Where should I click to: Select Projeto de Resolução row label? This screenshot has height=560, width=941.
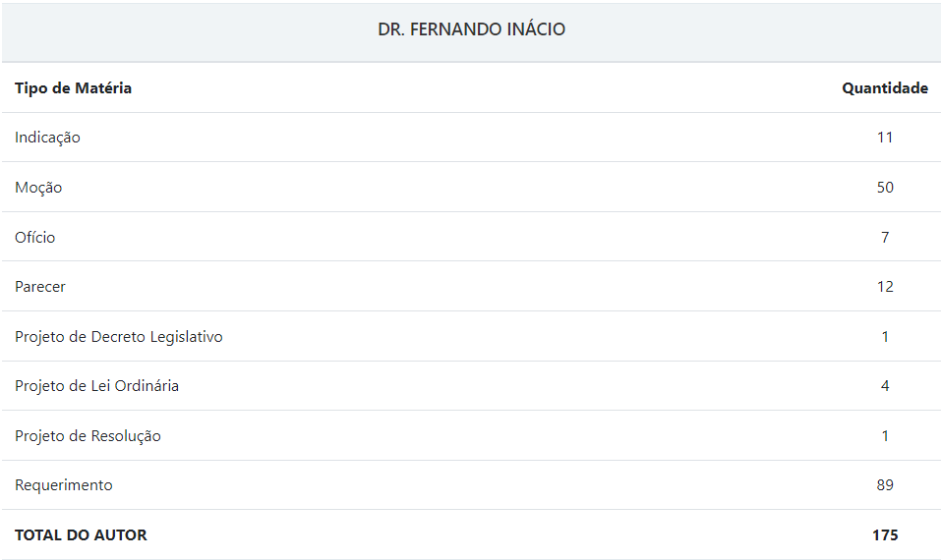[x=88, y=436]
